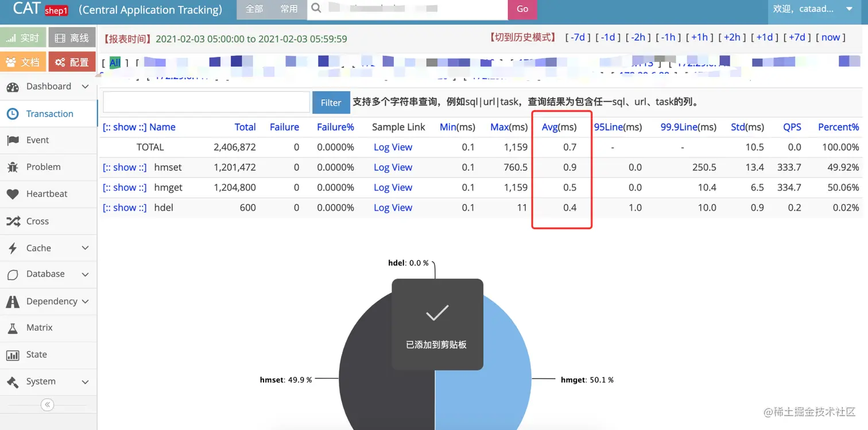The height and width of the screenshot is (430, 868).
Task: Click the Go search button
Action: click(522, 9)
